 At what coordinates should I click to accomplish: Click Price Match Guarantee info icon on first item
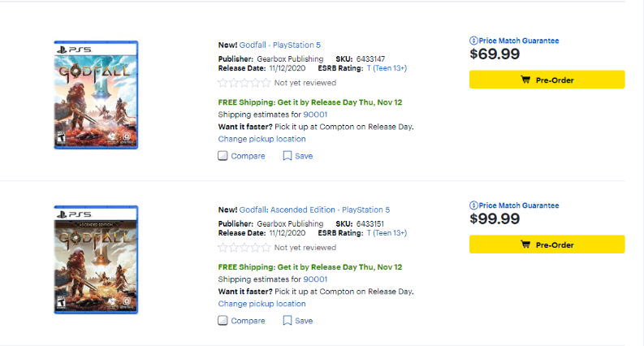pos(473,41)
